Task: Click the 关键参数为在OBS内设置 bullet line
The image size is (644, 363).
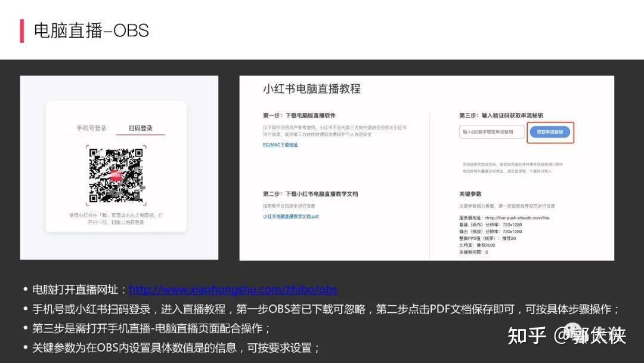Action: [176, 348]
